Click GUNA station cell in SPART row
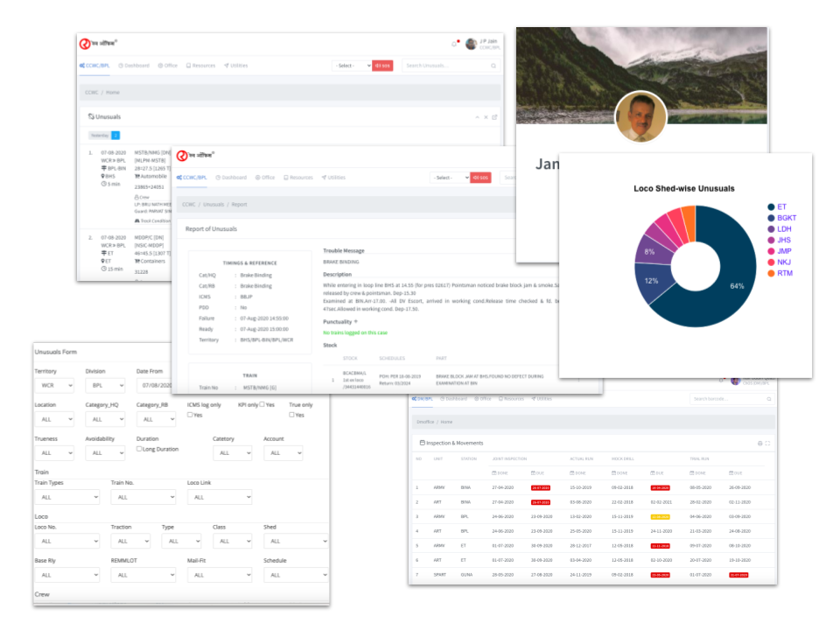The width and height of the screenshot is (840, 630). pyautogui.click(x=466, y=575)
